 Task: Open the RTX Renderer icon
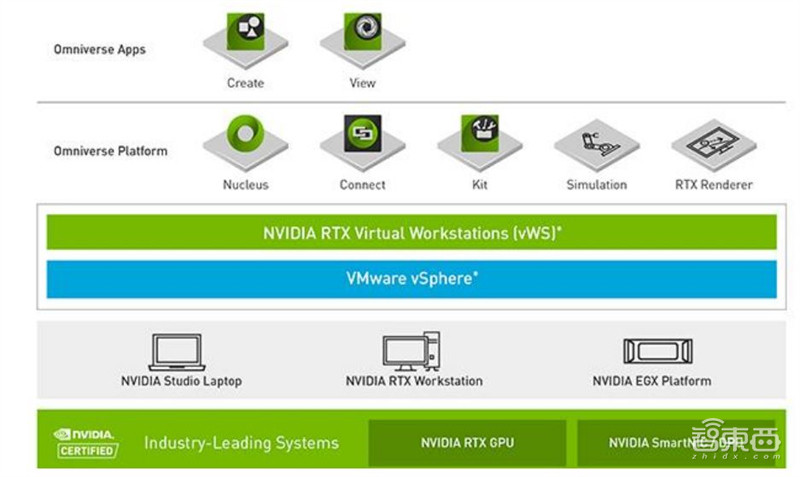(x=713, y=142)
